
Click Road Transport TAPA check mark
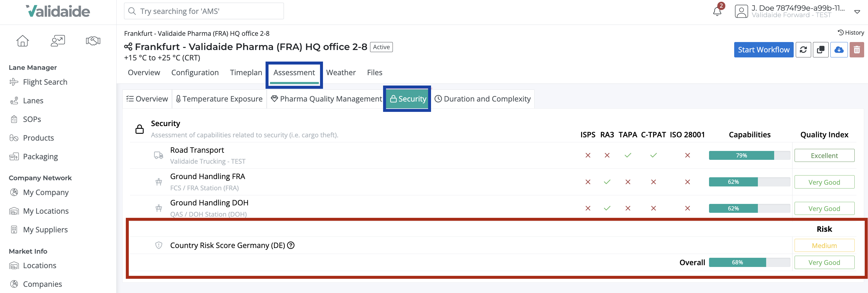coord(628,155)
